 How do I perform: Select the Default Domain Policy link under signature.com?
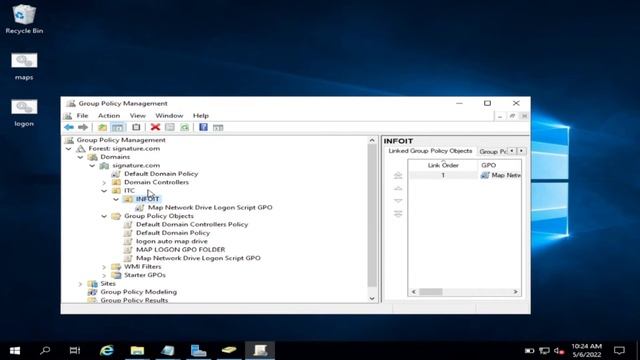(161, 174)
